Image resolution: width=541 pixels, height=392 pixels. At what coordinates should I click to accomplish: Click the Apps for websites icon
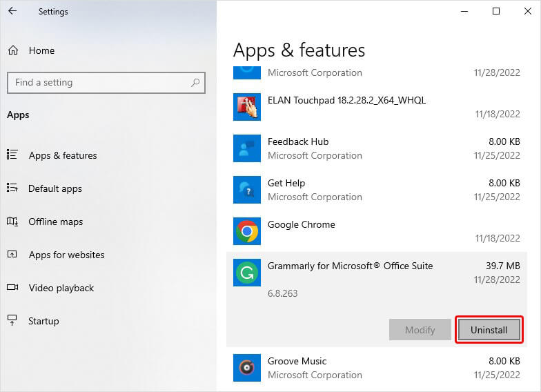[12, 254]
